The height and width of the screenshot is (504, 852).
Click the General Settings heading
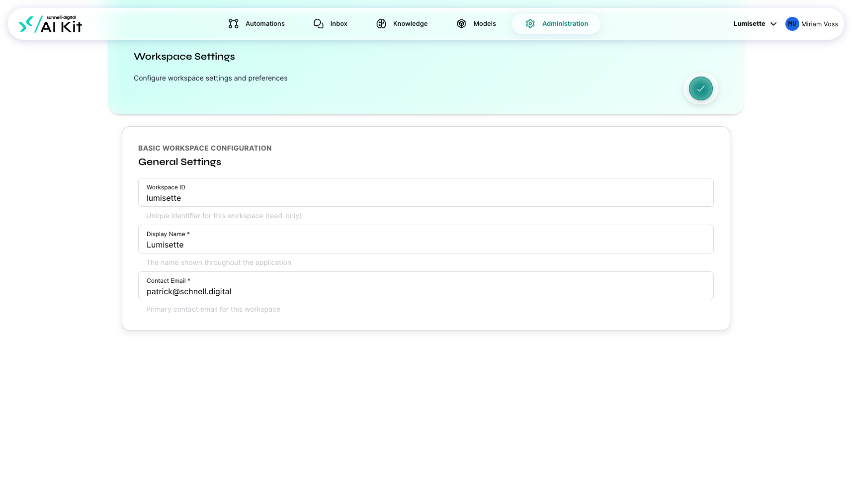(x=179, y=162)
